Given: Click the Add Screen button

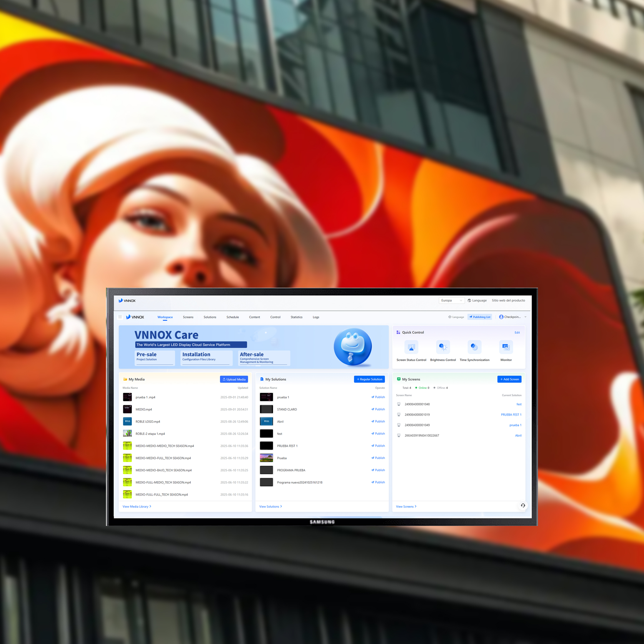Looking at the screenshot, I should point(509,379).
